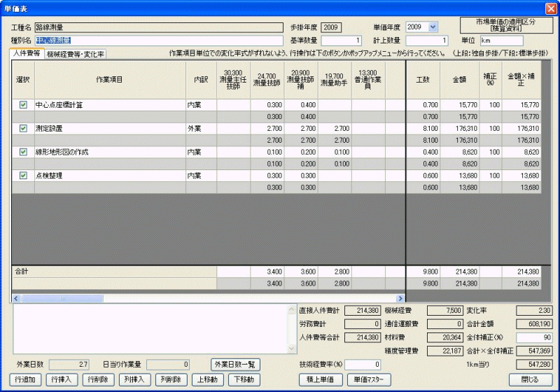Click the 20,900 測量技師補 column header

click(x=300, y=80)
